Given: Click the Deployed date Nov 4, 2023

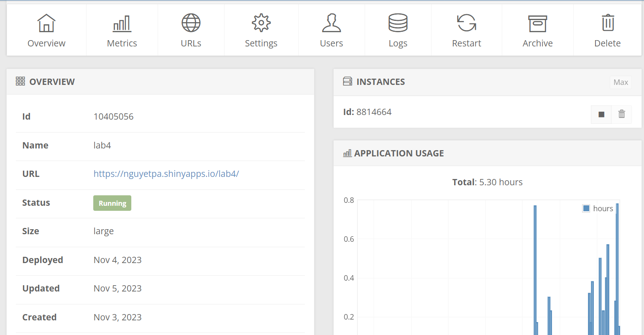Looking at the screenshot, I should click(x=118, y=260).
